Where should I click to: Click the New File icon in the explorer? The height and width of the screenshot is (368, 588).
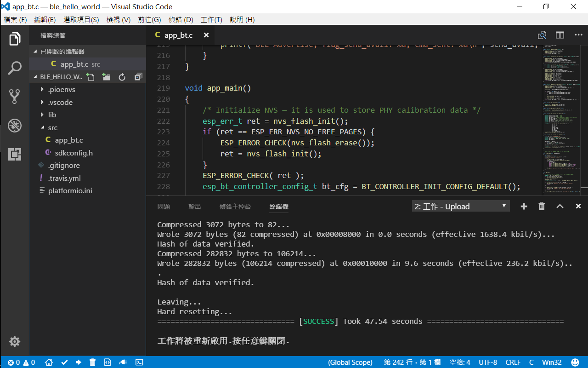click(x=90, y=77)
